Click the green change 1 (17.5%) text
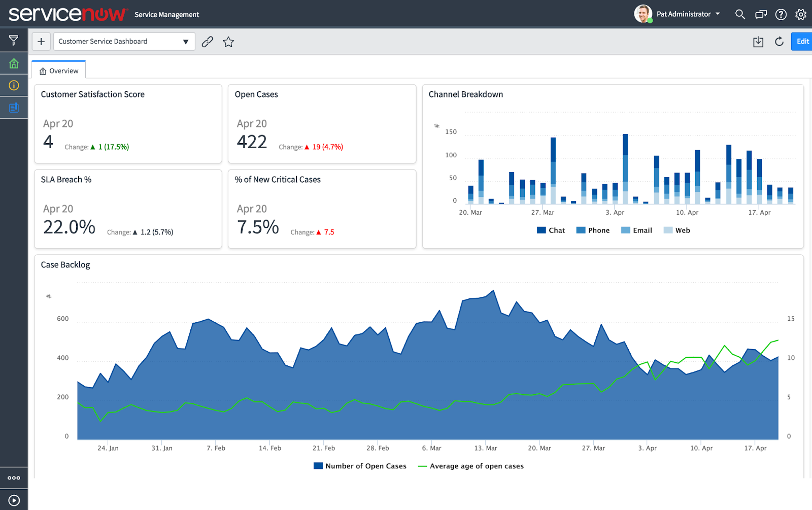The image size is (812, 510). click(113, 147)
